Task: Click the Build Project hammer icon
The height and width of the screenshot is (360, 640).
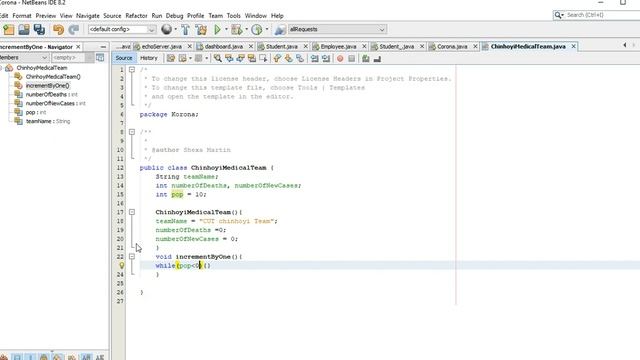Action: [185, 29]
